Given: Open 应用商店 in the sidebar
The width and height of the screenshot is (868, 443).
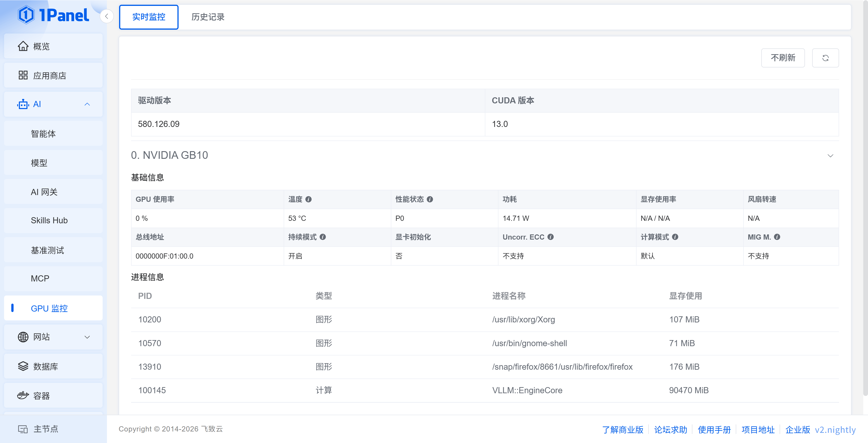Looking at the screenshot, I should 53,75.
